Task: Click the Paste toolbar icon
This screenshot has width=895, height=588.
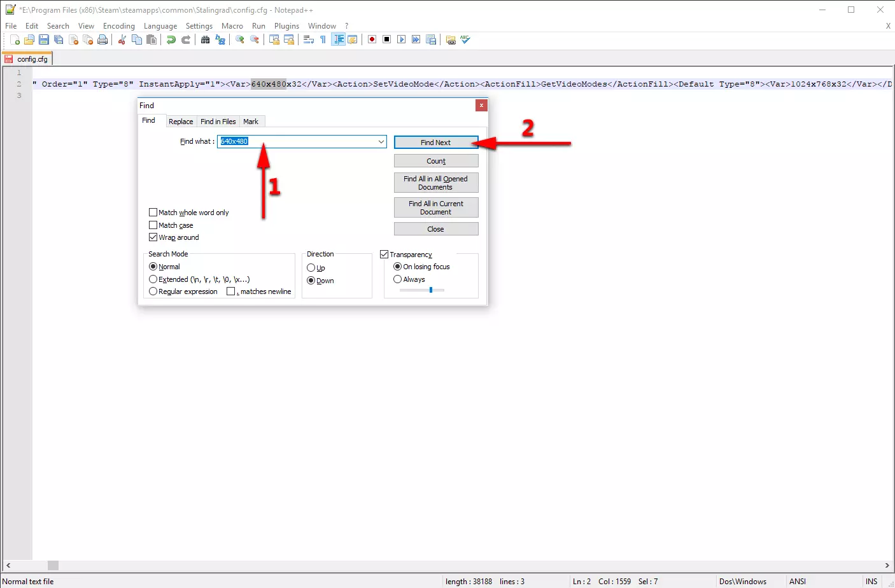Action: click(x=152, y=39)
